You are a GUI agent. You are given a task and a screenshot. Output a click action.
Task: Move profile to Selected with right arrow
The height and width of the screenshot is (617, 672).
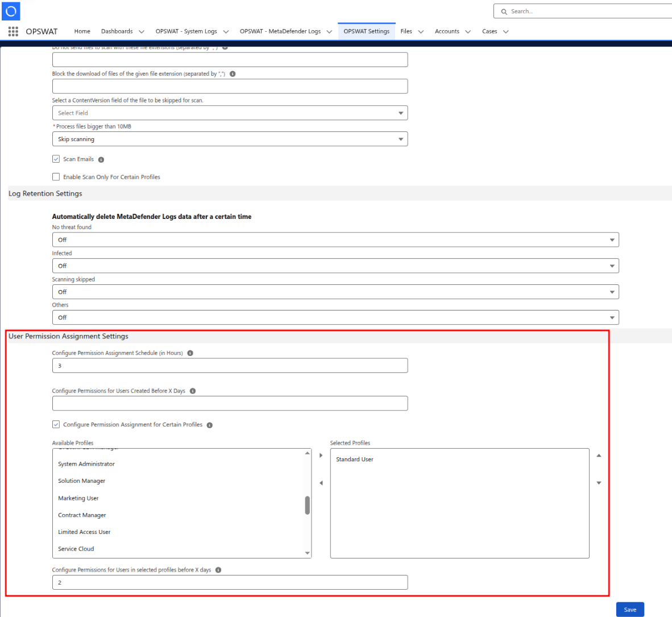coord(321,455)
